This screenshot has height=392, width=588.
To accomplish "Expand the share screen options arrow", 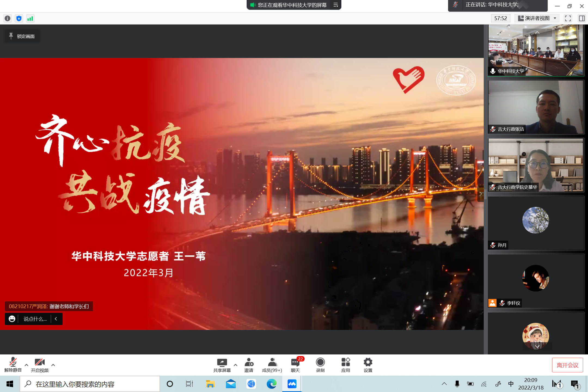I will click(x=235, y=365).
